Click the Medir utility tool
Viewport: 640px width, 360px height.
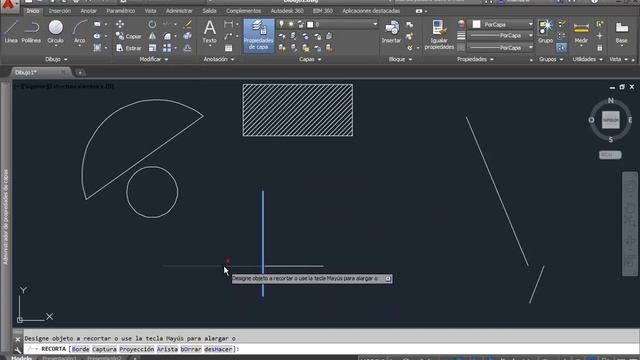coord(581,32)
